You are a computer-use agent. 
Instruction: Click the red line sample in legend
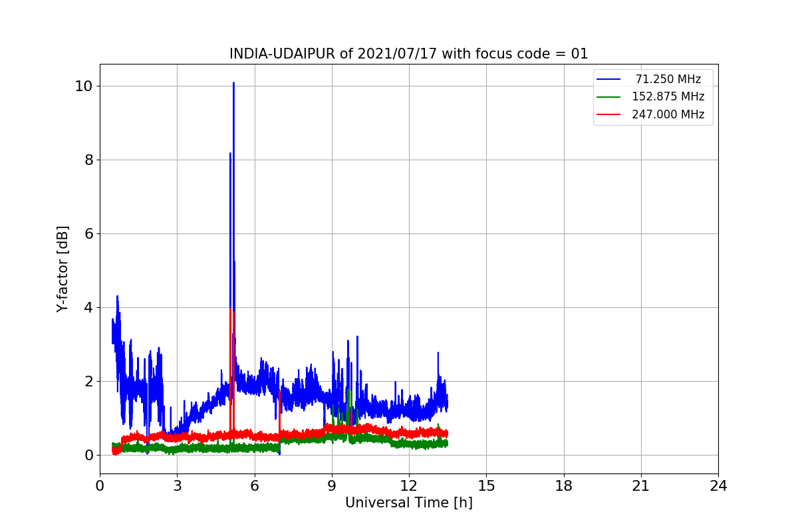[608, 114]
